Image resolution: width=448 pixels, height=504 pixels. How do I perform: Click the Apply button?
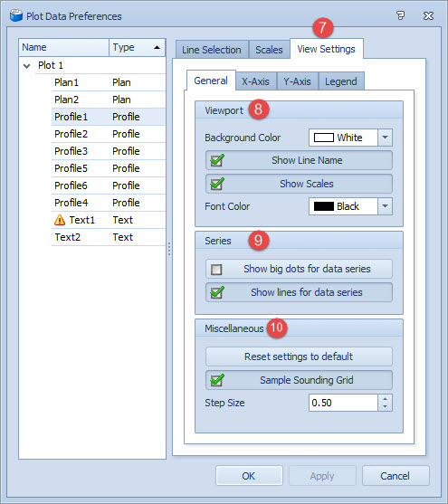[x=322, y=475]
